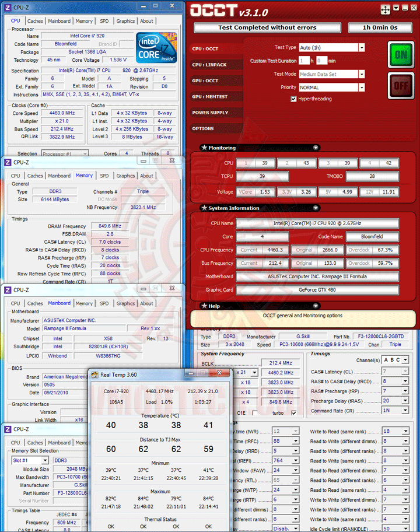Collapse the OCCT System Information section
The width and height of the screenshot is (420, 532).
point(316,208)
